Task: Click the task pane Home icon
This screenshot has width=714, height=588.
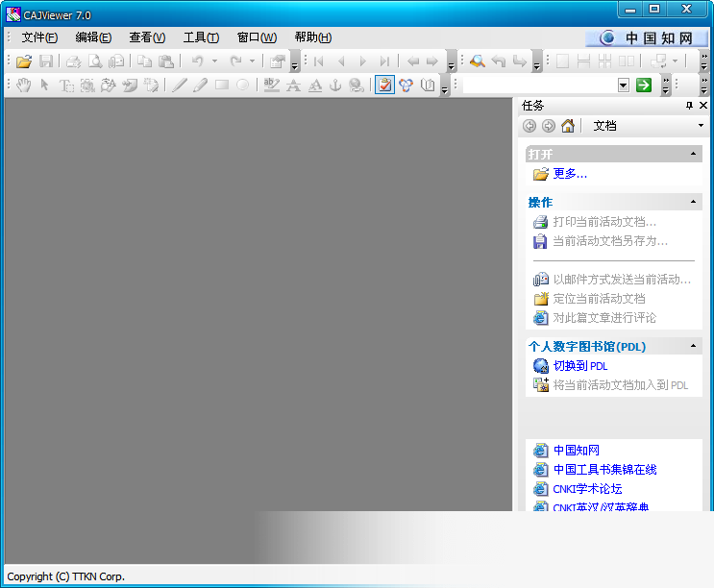Action: click(x=568, y=126)
